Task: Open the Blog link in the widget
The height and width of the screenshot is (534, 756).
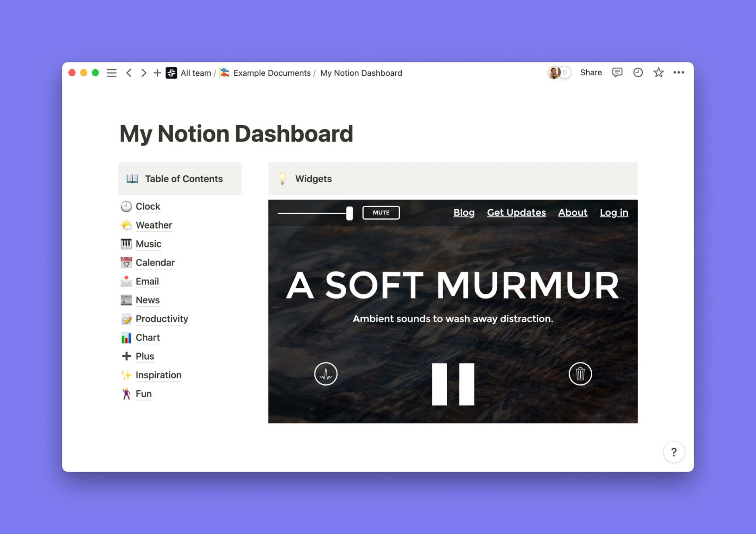Action: pos(464,212)
